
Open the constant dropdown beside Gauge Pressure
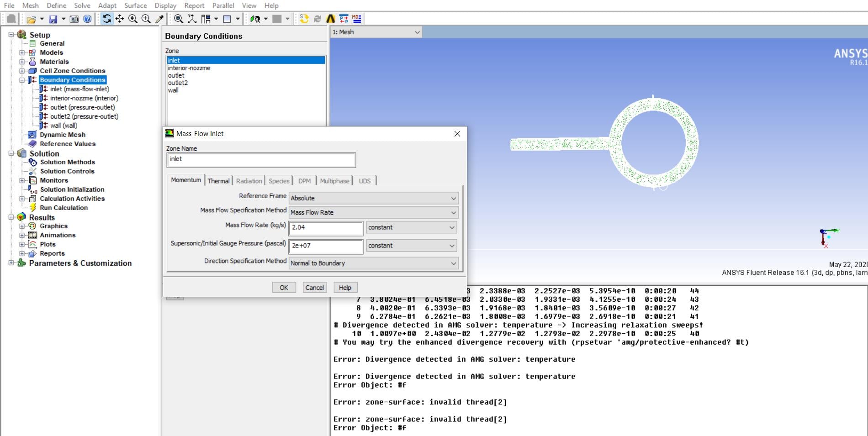coord(411,246)
